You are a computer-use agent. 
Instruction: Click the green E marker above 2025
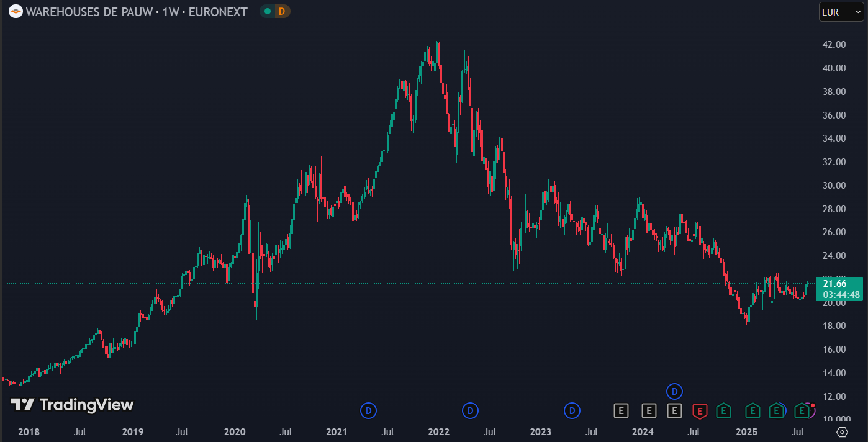753,410
